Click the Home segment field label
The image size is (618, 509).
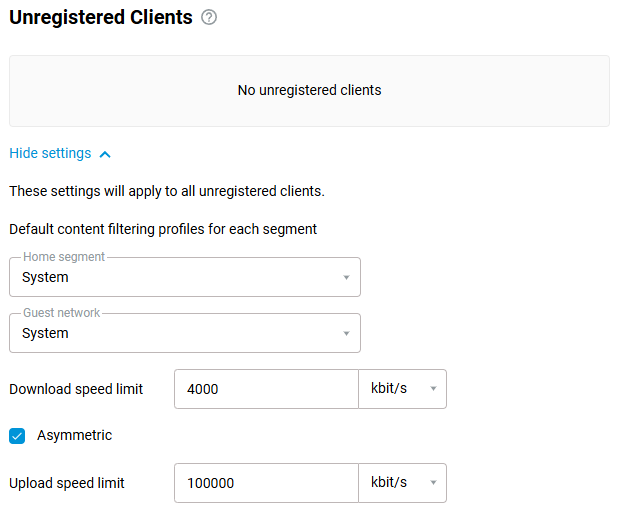click(x=64, y=257)
